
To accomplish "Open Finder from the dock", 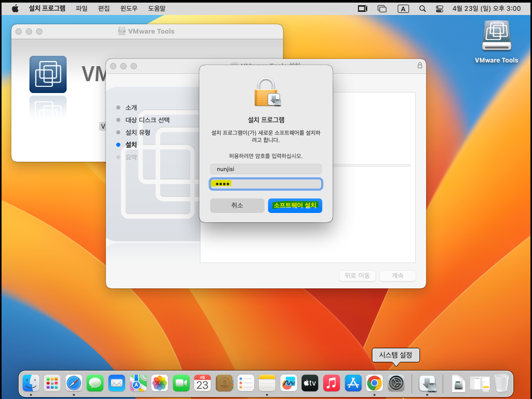I will [x=30, y=383].
